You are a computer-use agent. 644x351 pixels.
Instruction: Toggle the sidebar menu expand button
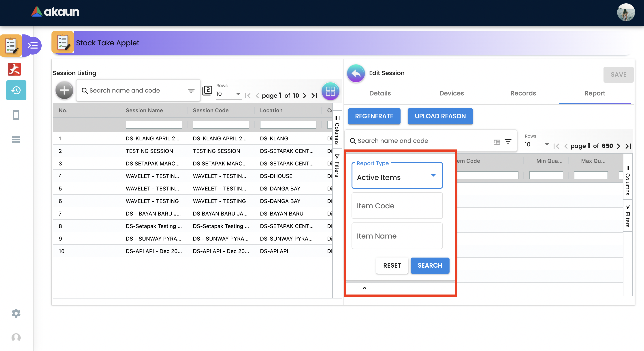33,45
